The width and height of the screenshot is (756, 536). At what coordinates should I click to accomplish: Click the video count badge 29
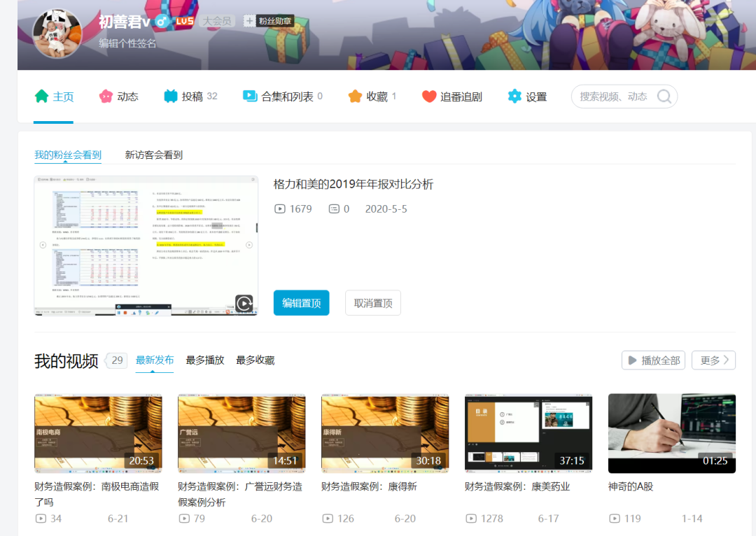[117, 360]
